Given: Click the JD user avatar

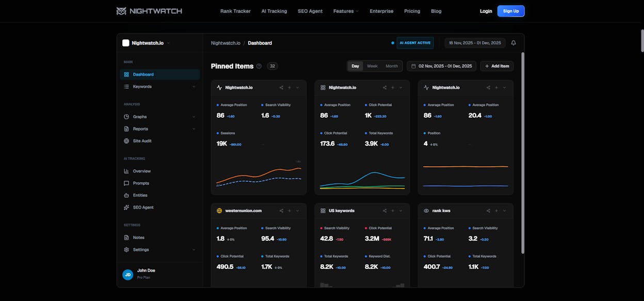Looking at the screenshot, I should 127,275.
